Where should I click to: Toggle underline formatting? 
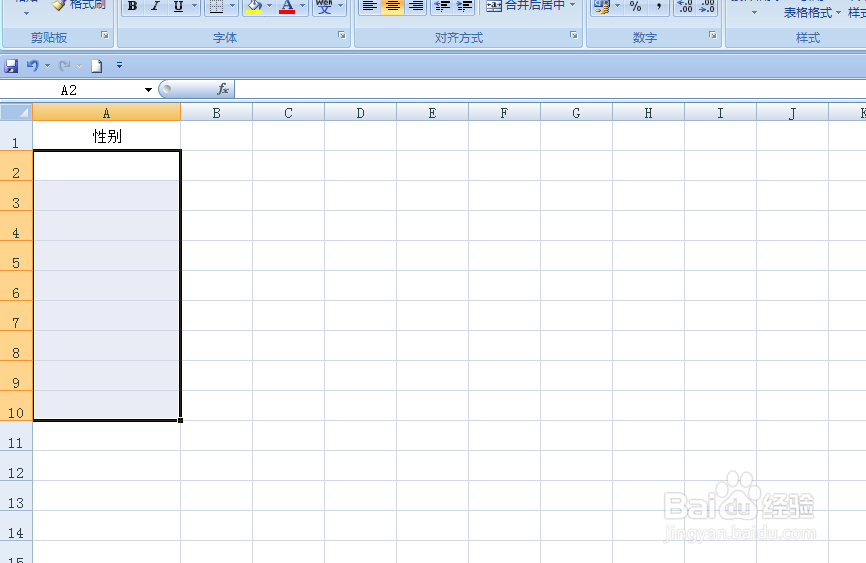point(178,7)
